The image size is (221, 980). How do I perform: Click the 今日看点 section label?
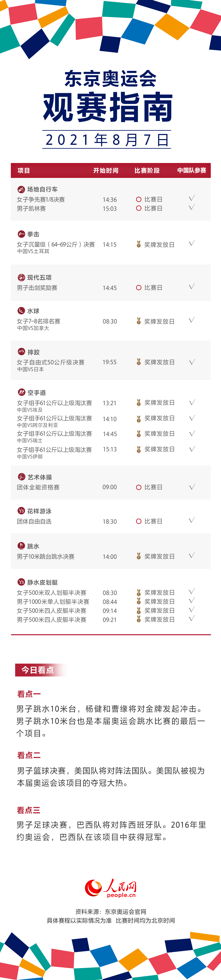(x=37, y=670)
